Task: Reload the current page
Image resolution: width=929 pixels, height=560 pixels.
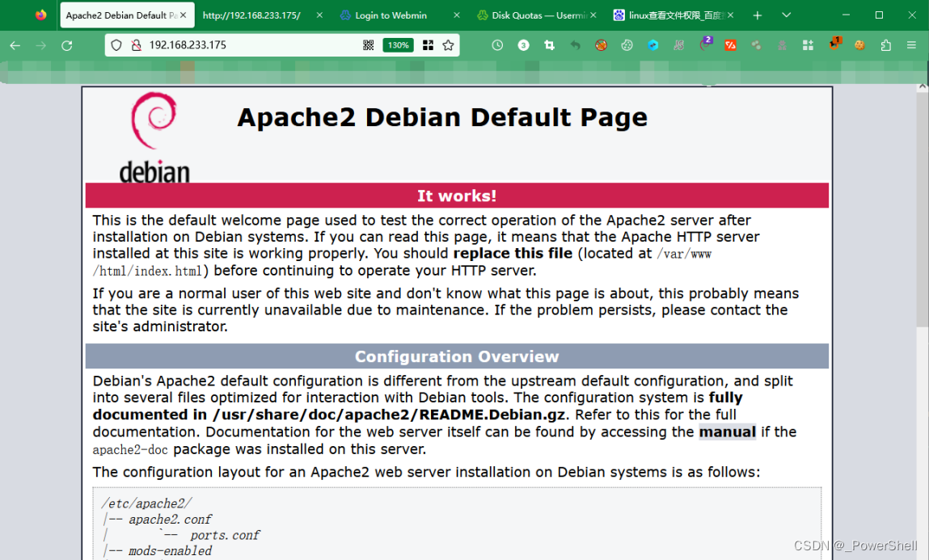Action: [x=67, y=45]
